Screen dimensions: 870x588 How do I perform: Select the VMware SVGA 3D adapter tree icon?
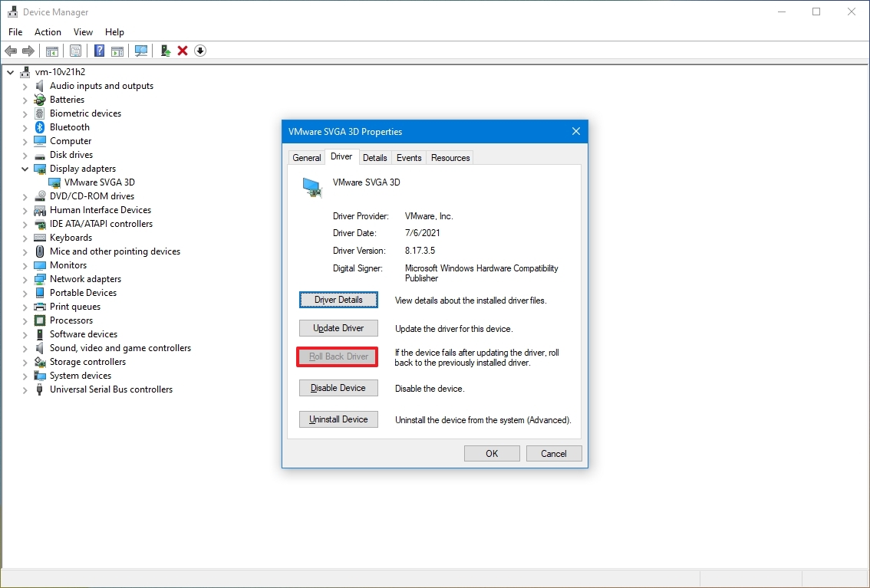coord(54,182)
